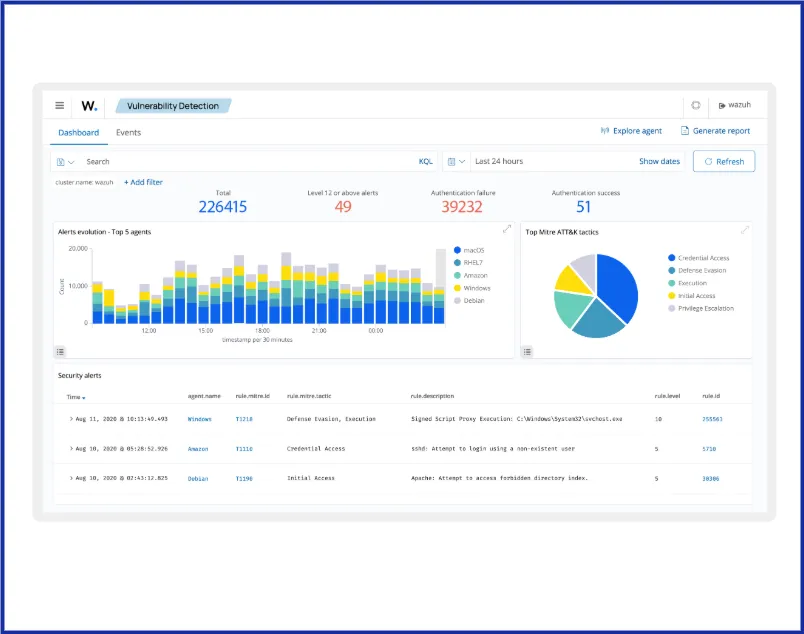
Task: Click the Defense Evasion pie legend swatch
Action: (x=671, y=270)
